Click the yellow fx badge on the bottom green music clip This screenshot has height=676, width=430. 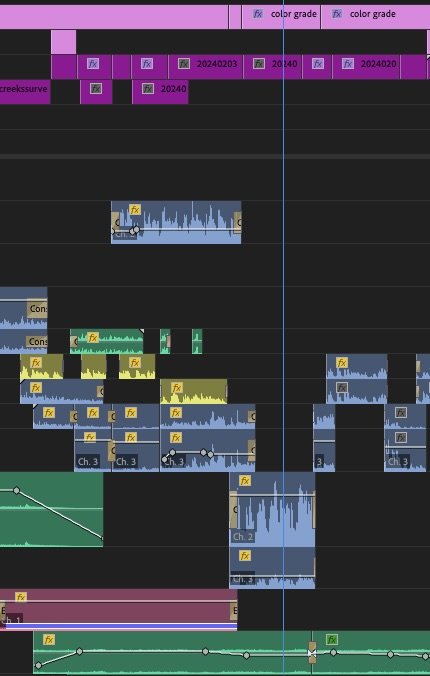[x=49, y=639]
